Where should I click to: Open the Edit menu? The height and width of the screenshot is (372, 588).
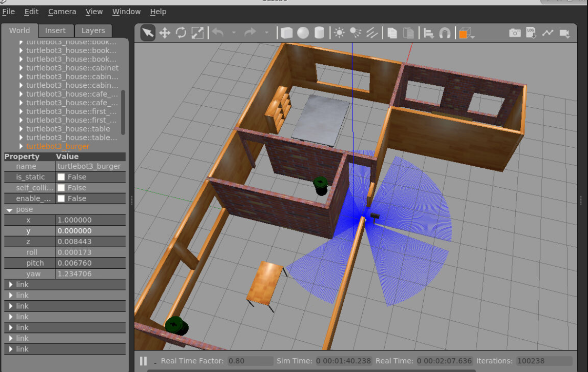pos(31,11)
